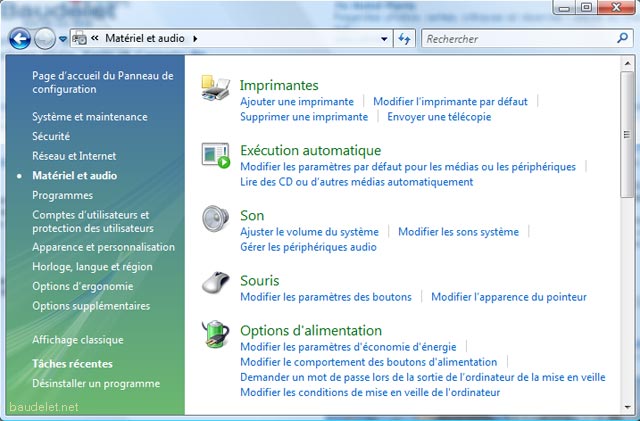Open the address bar history dropdown

point(384,39)
